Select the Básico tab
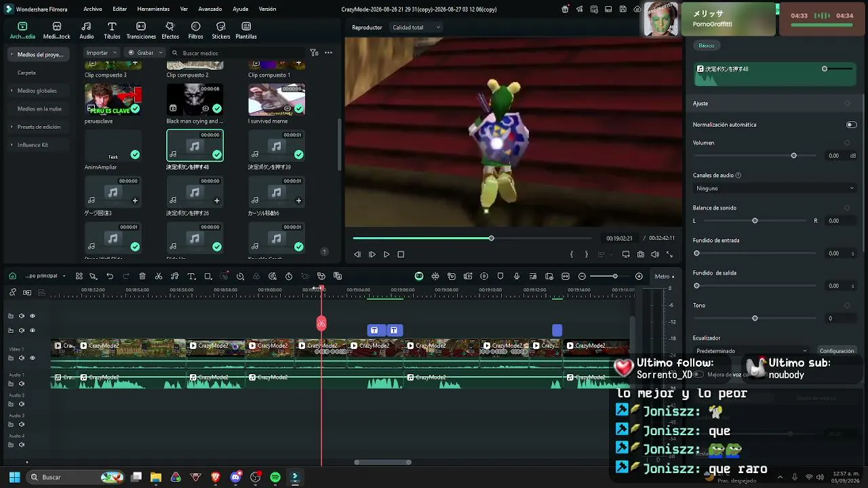 pos(707,45)
